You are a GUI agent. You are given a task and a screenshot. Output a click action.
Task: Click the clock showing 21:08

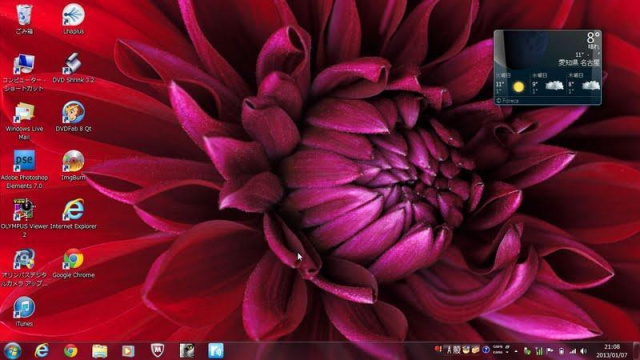[612, 347]
